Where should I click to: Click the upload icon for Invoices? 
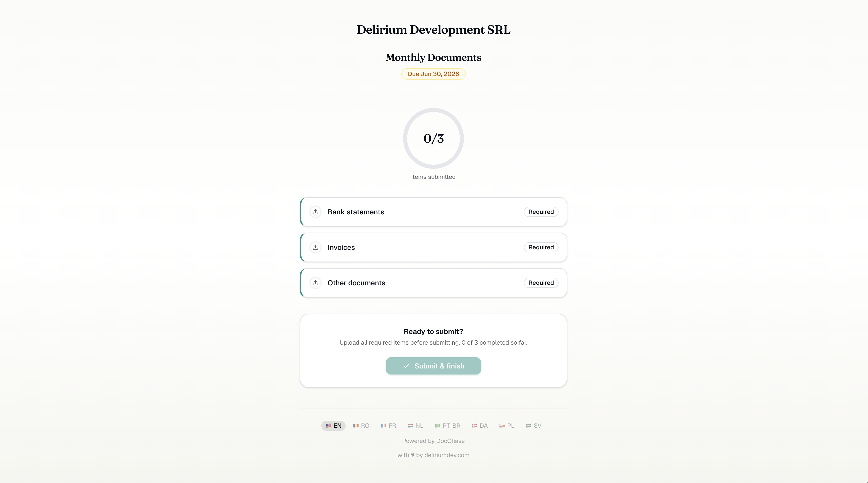[315, 247]
